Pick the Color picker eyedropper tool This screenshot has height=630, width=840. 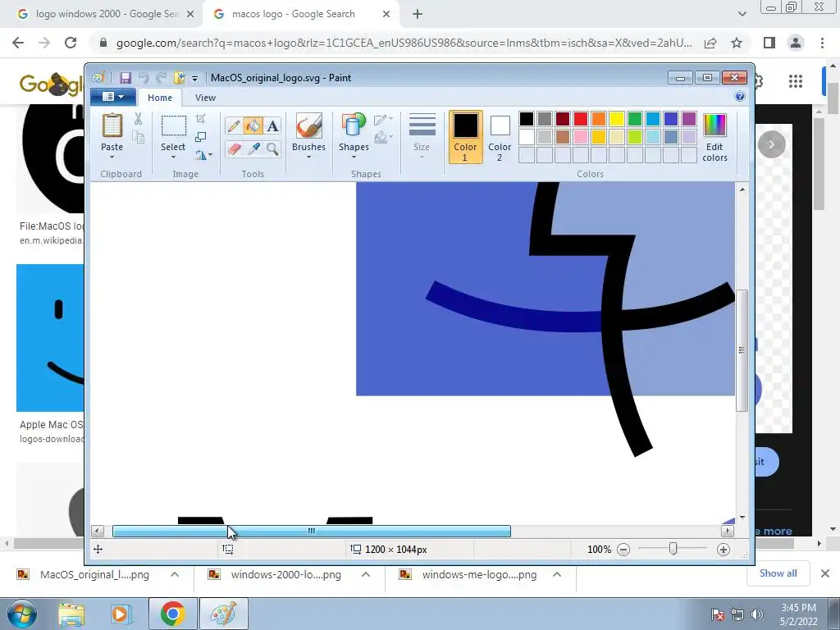[x=253, y=148]
